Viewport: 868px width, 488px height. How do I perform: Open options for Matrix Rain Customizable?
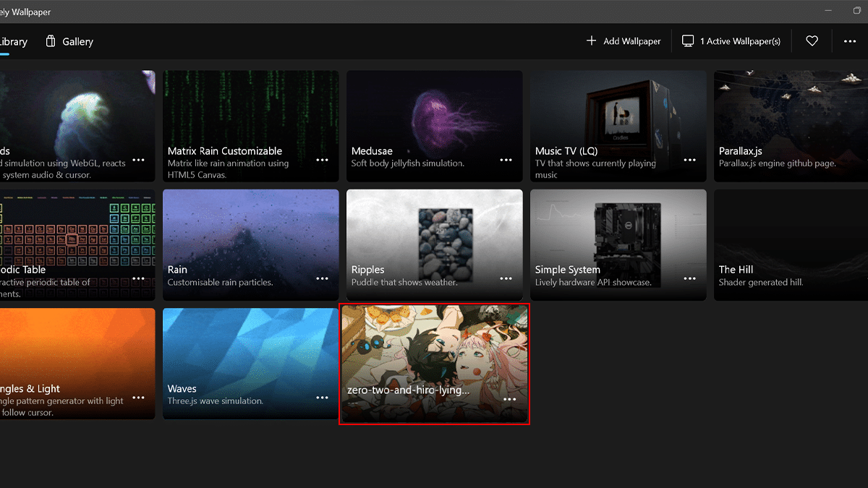tap(323, 160)
